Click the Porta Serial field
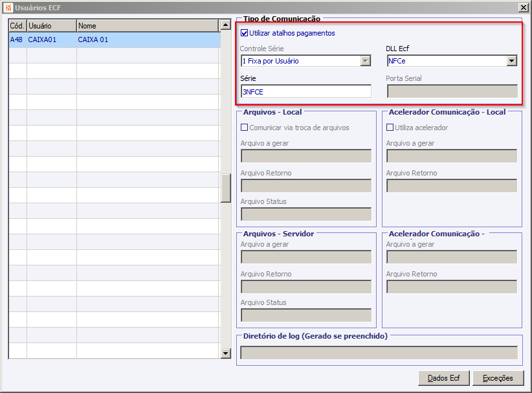The width and height of the screenshot is (532, 393). click(x=452, y=92)
